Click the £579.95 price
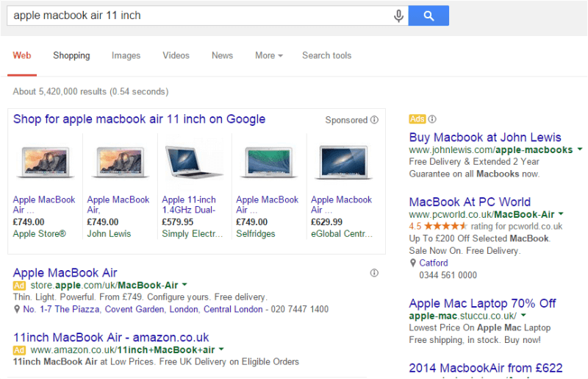This screenshot has width=588, height=379. 178,222
